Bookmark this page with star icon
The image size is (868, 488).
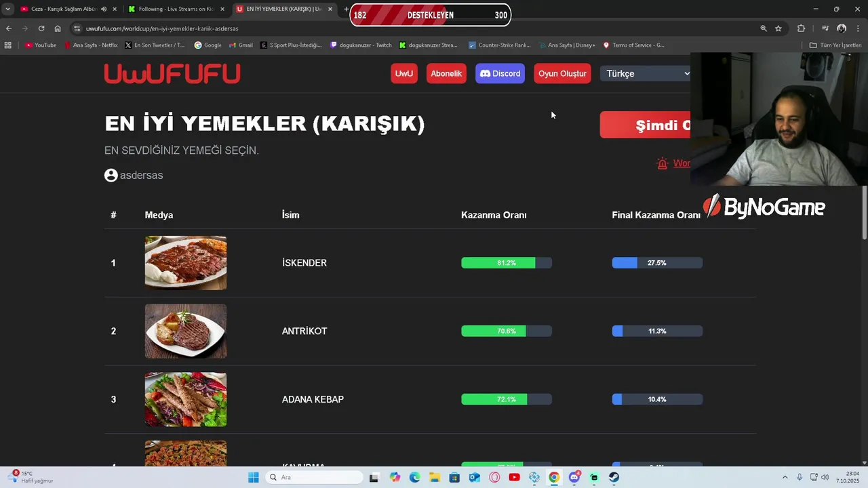(778, 28)
